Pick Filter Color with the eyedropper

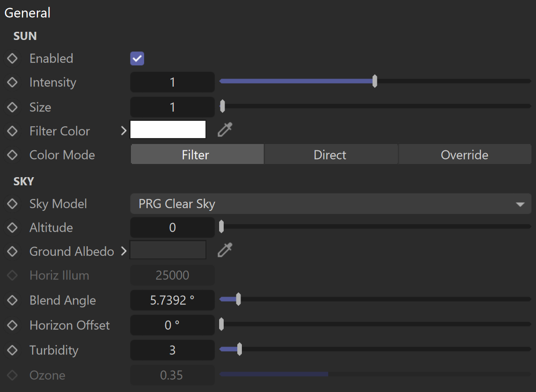coord(225,130)
